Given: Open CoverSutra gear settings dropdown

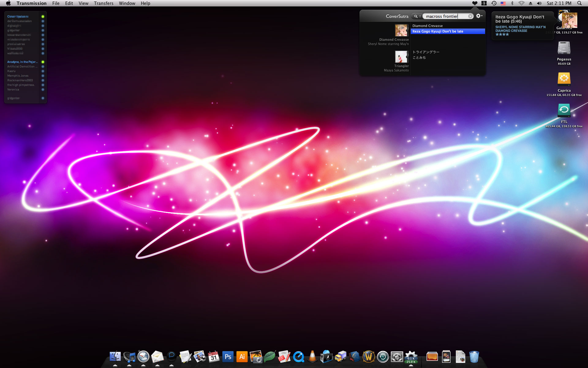Looking at the screenshot, I should [x=479, y=16].
